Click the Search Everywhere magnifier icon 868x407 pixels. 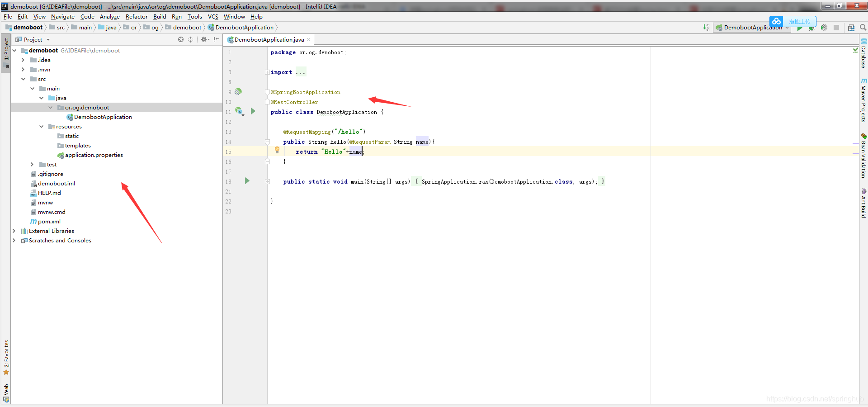pyautogui.click(x=863, y=28)
